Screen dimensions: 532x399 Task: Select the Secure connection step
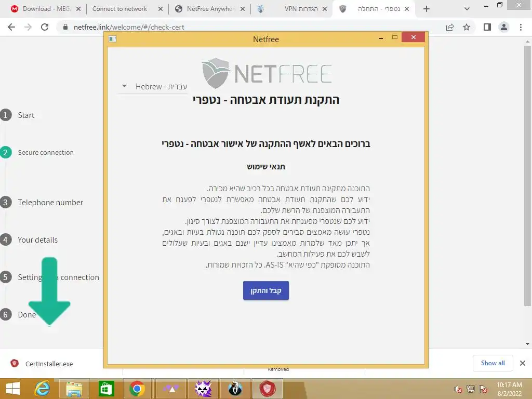[x=37, y=152]
